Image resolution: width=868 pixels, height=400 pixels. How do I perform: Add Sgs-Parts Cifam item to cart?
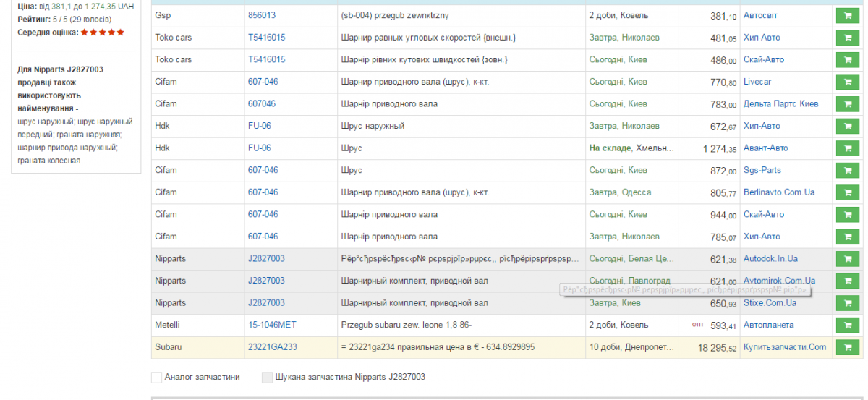click(x=847, y=171)
